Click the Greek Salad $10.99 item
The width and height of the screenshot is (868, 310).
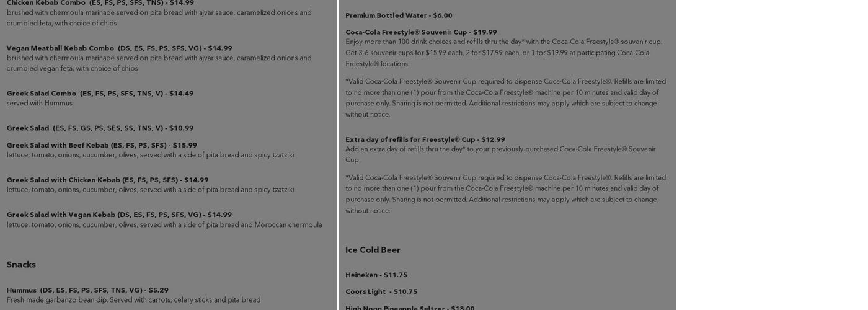click(100, 128)
